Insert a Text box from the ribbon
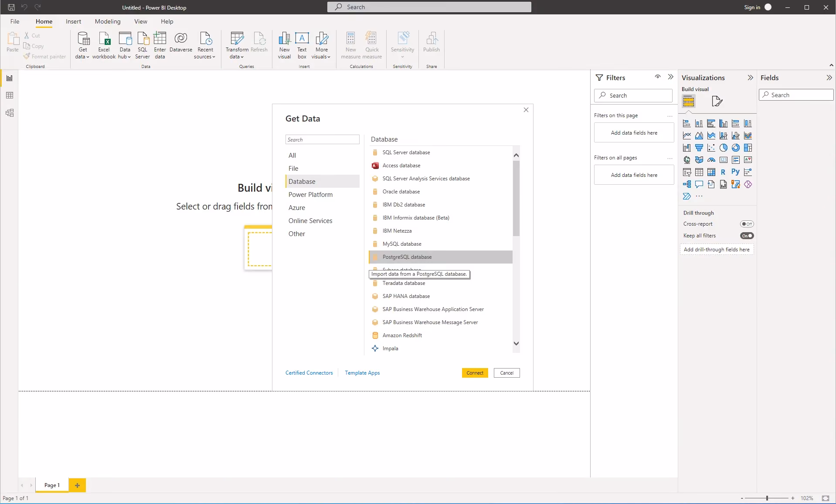This screenshot has height=504, width=836. 302,45
